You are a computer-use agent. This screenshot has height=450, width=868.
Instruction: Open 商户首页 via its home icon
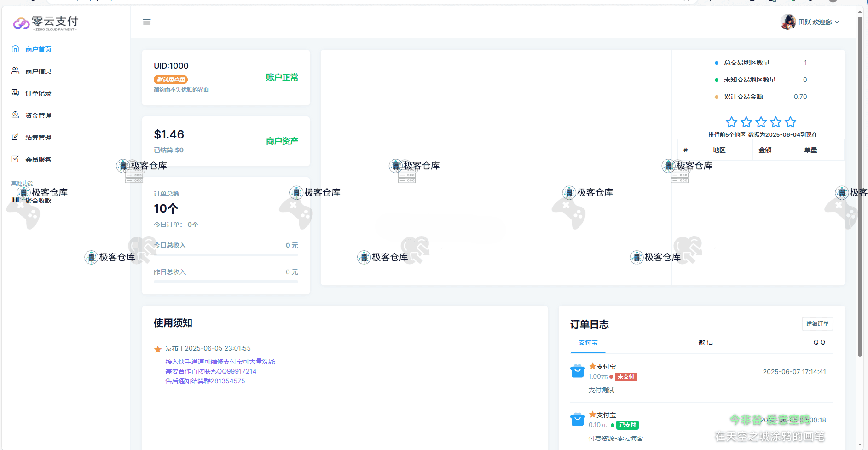15,49
